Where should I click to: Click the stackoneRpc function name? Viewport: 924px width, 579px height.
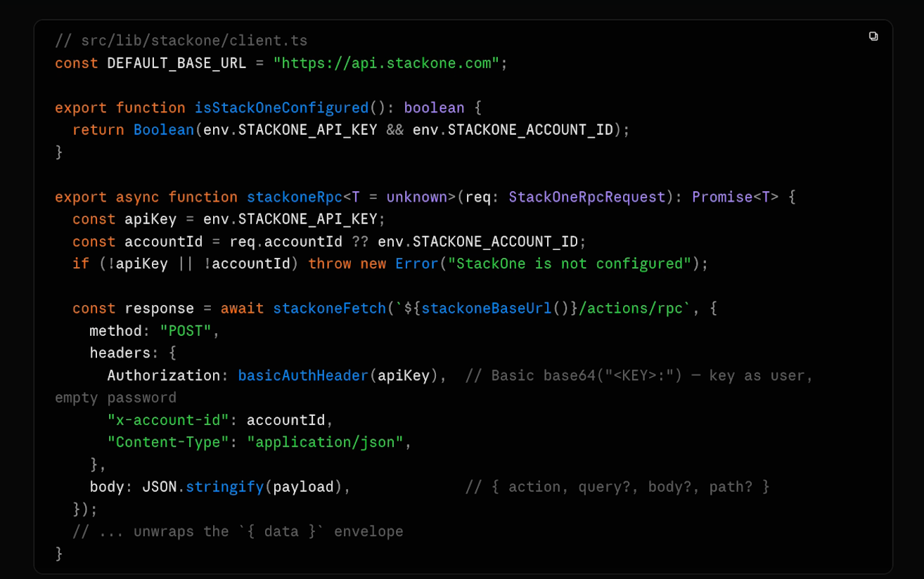point(294,197)
